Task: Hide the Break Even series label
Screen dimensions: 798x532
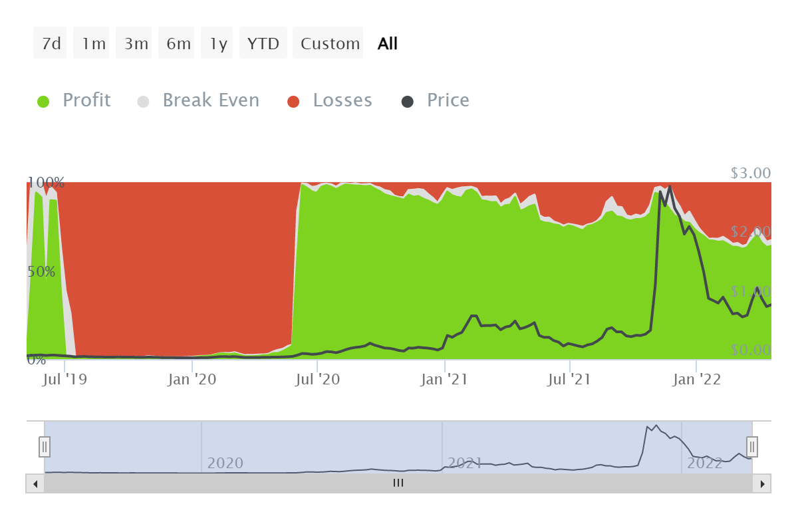Action: click(x=211, y=100)
